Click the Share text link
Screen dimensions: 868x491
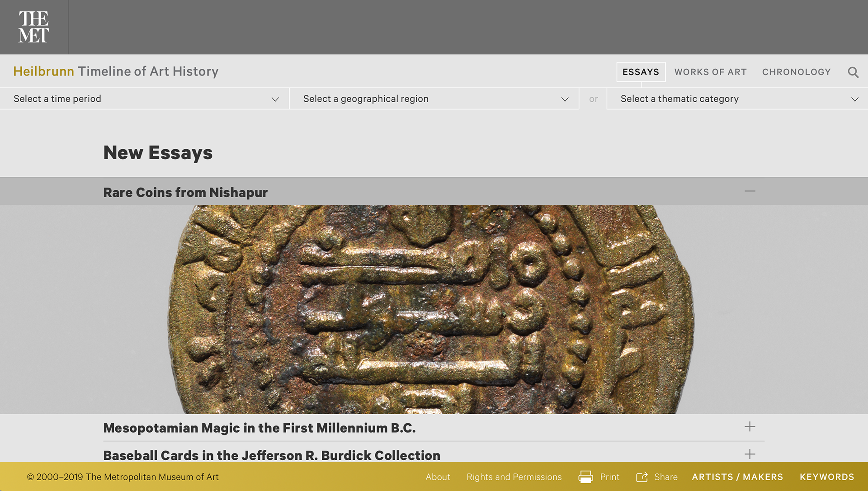pos(665,477)
